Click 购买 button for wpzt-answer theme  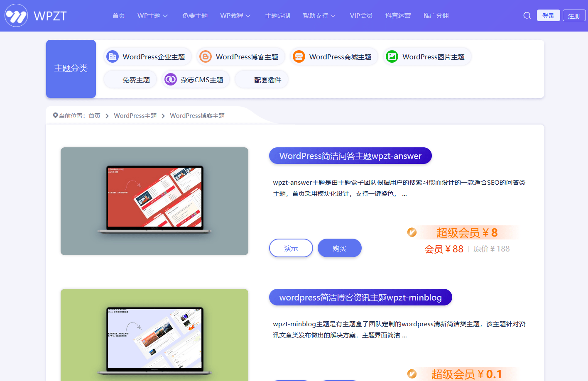point(340,248)
